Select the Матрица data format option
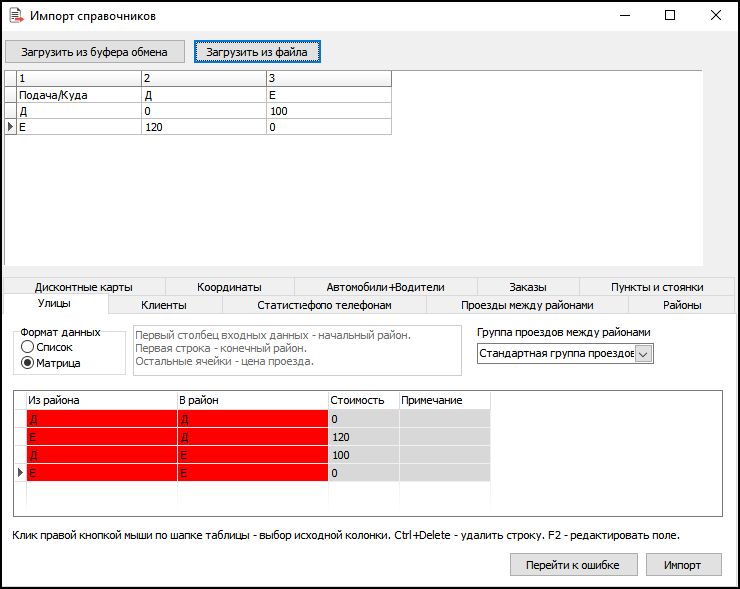 [28, 363]
